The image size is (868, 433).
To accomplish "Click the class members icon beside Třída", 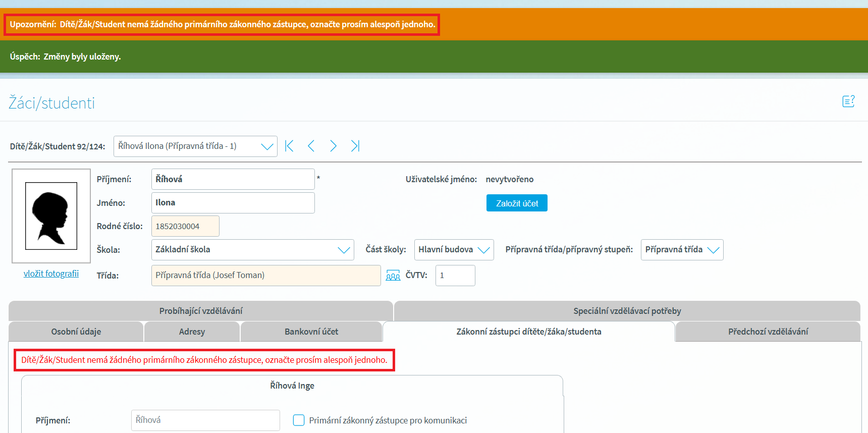I will click(393, 276).
